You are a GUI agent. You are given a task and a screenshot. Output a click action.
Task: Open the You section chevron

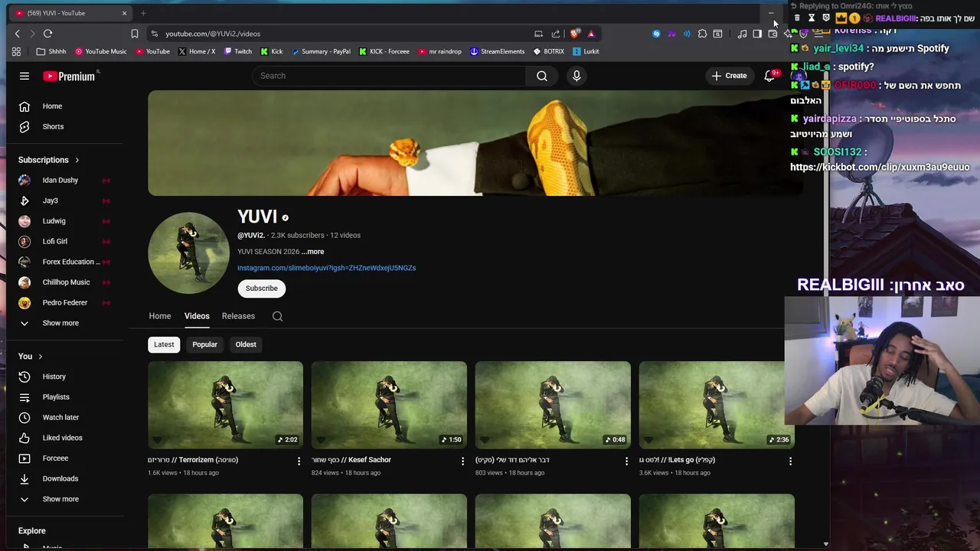coord(40,357)
